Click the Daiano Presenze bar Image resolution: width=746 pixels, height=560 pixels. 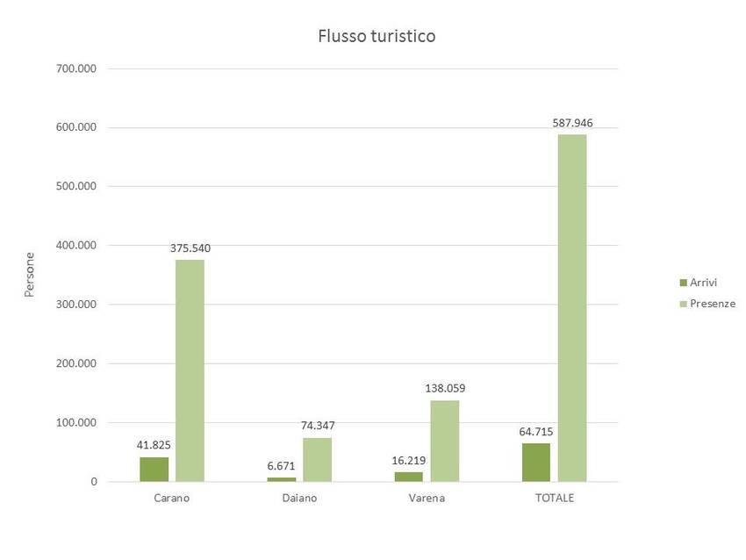point(317,459)
